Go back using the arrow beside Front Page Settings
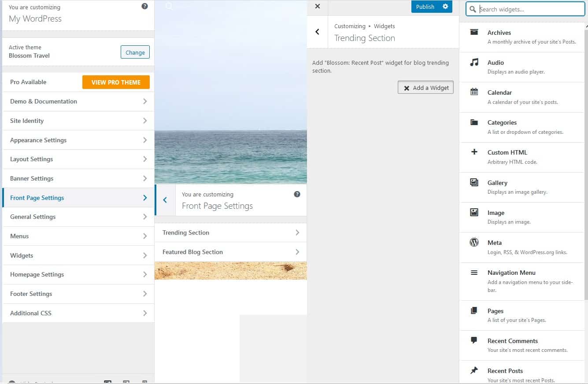Viewport: 588px width, 384px height. (165, 200)
